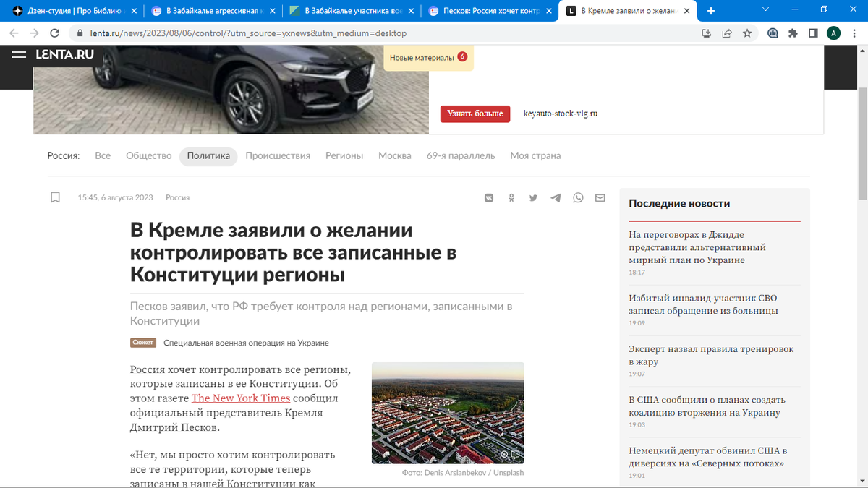The width and height of the screenshot is (868, 488).
Task: Read news about избитый инвалид-участник СВО
Action: [x=703, y=304]
